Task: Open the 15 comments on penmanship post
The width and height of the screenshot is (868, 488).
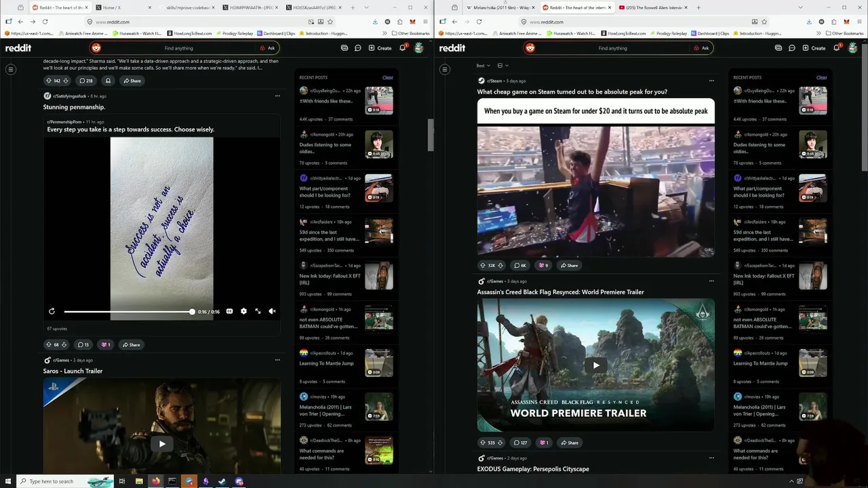Action: tap(83, 344)
